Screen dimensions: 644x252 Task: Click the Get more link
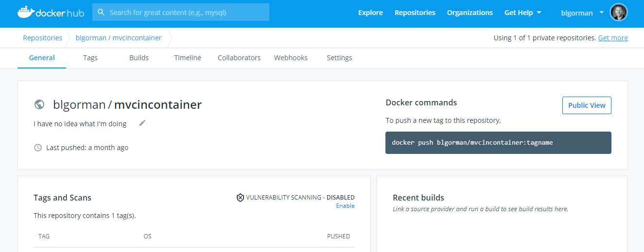coord(613,38)
